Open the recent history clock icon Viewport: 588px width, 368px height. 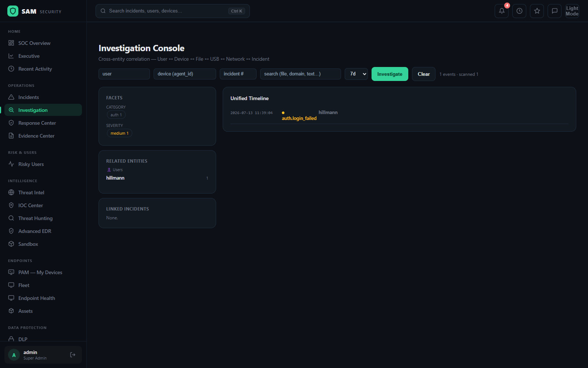point(519,11)
